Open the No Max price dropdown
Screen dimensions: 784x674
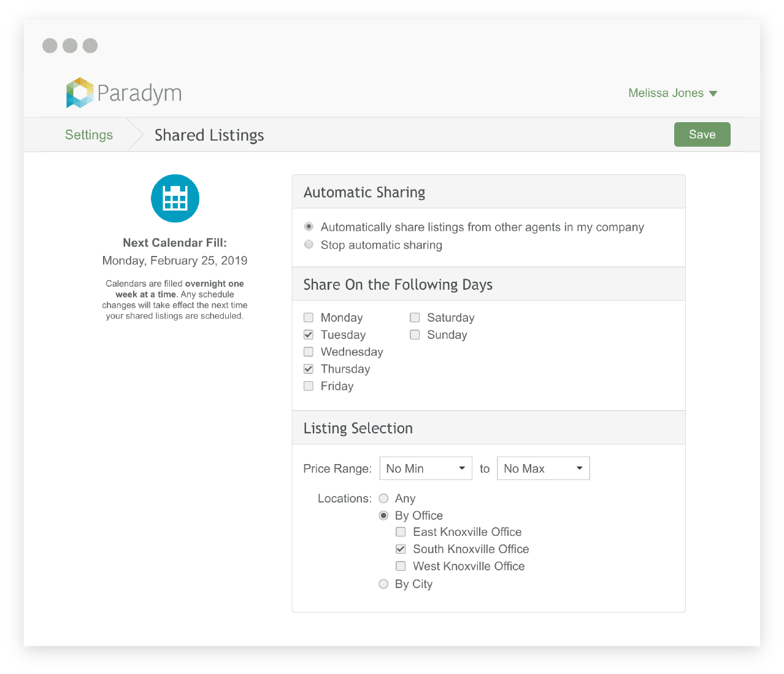point(544,468)
